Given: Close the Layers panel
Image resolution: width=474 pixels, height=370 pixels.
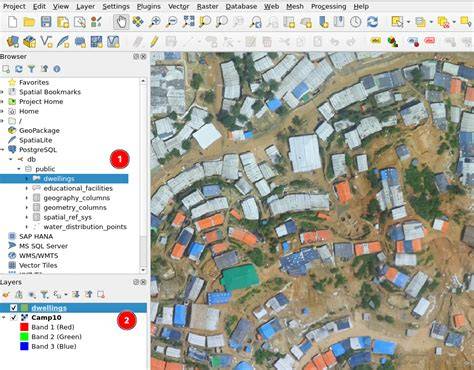Looking at the screenshot, I should click(143, 282).
